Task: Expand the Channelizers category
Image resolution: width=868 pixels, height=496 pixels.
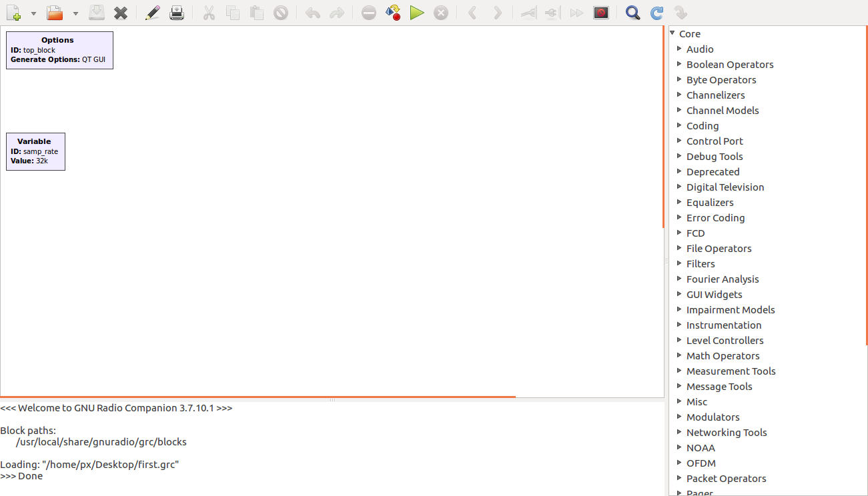Action: click(679, 95)
